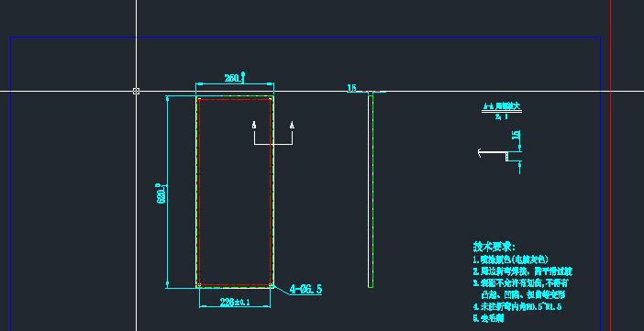This screenshot has width=644, height=331.
Task: Select technical requirement line 2 text
Action: pyautogui.click(x=522, y=271)
